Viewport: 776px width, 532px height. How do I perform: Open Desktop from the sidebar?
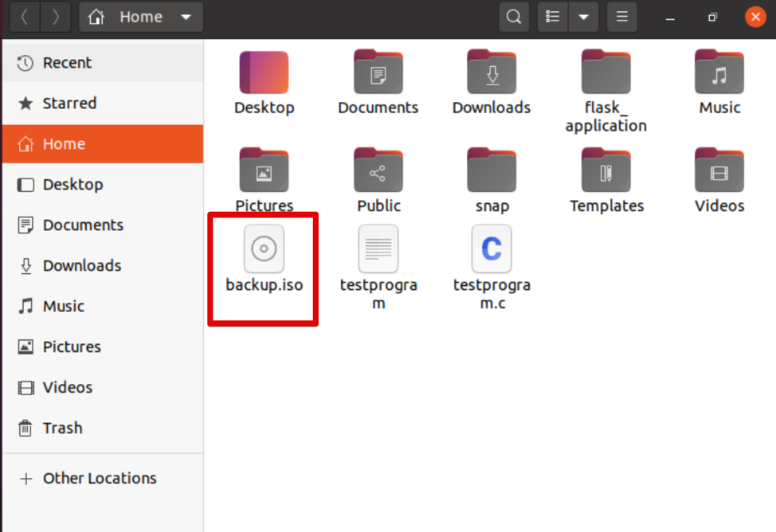[103, 185]
